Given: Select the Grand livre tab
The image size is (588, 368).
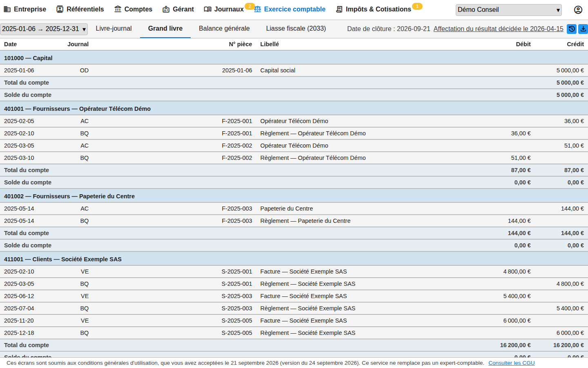Looking at the screenshot, I should pyautogui.click(x=165, y=29).
